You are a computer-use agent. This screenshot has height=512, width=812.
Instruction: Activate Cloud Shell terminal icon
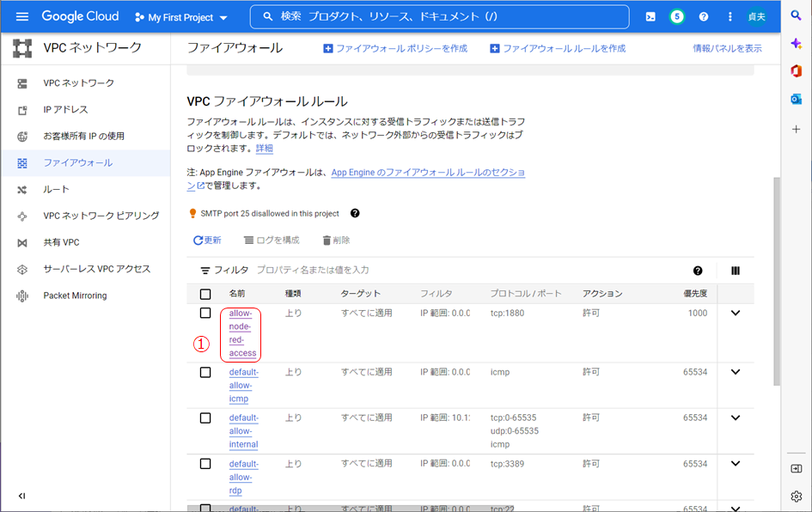click(650, 17)
